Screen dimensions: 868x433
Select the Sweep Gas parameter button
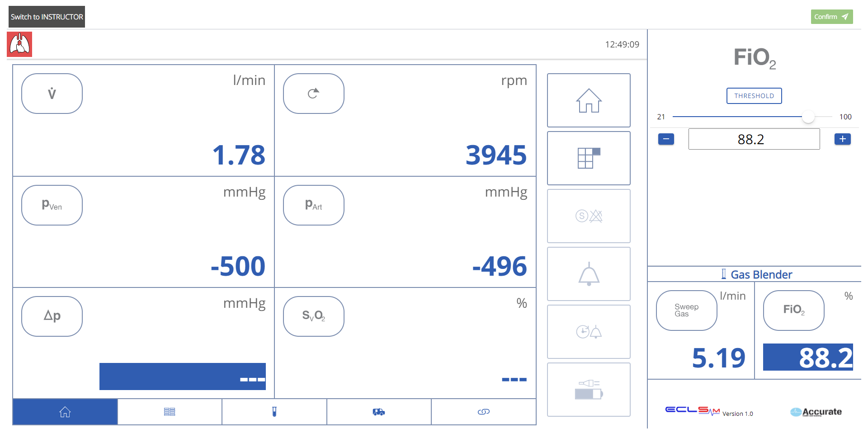tap(686, 311)
